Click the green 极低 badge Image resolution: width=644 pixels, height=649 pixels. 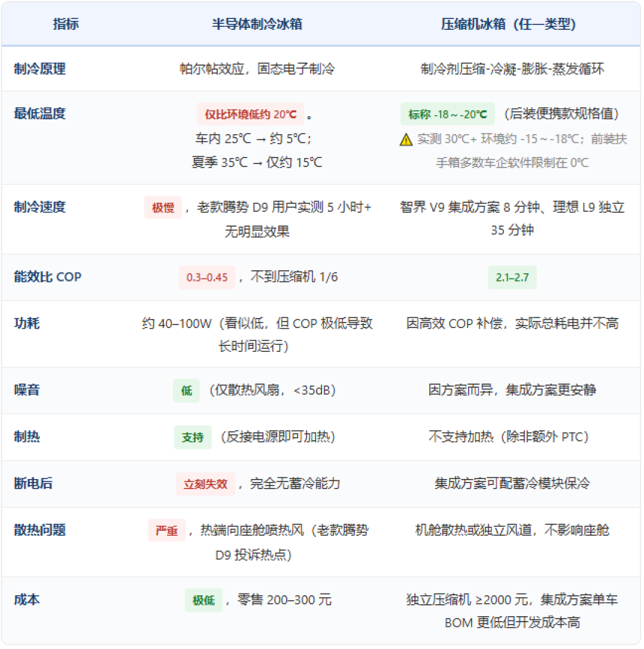tap(203, 601)
